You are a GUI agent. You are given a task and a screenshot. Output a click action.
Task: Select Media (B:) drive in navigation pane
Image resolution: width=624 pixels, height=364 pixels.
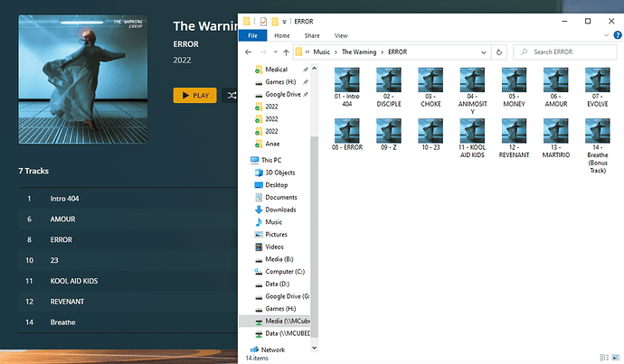click(279, 259)
